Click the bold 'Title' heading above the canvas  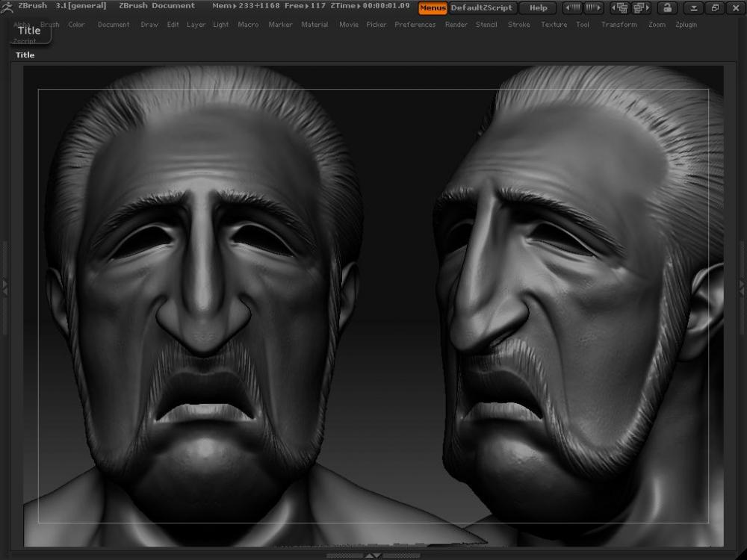25,55
